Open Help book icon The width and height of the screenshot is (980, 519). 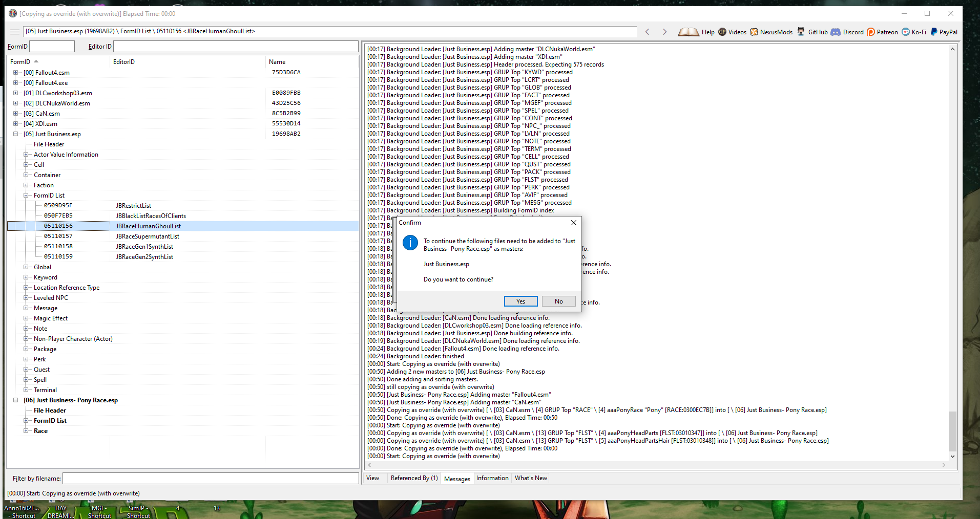[x=689, y=32]
